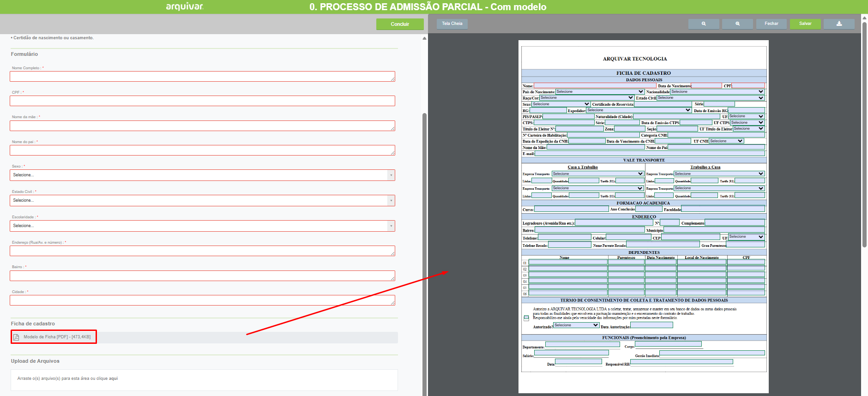Click the download document icon button

(839, 24)
